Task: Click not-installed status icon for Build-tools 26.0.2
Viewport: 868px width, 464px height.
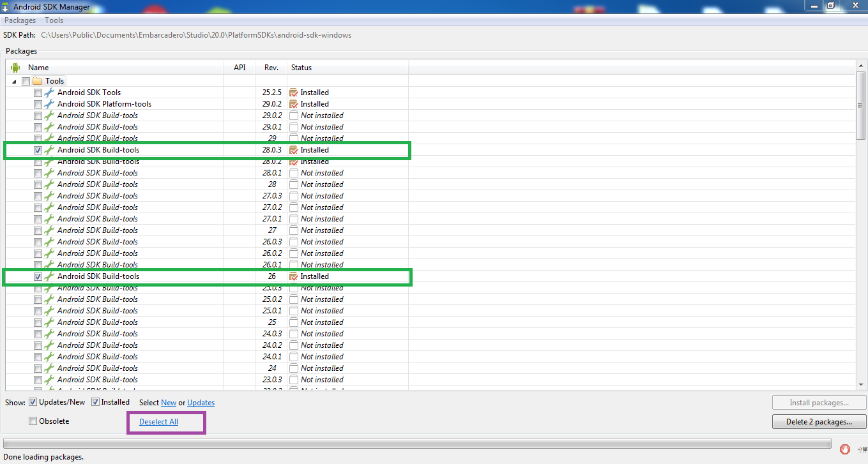Action: click(x=294, y=253)
